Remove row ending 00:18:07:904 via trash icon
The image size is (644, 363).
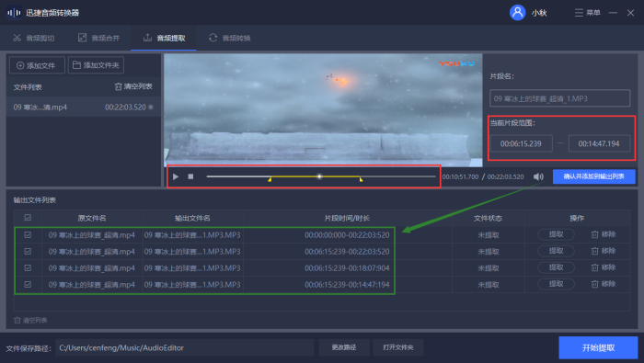594,267
